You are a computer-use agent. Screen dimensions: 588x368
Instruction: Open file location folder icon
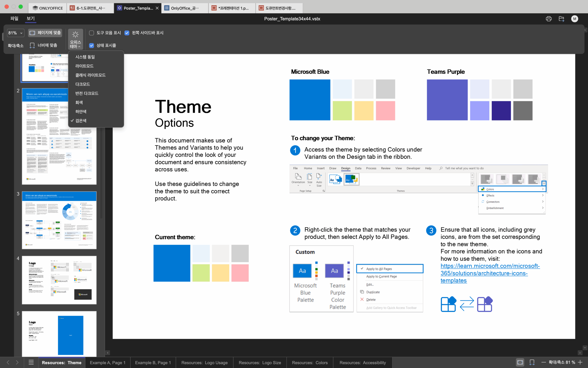point(561,19)
